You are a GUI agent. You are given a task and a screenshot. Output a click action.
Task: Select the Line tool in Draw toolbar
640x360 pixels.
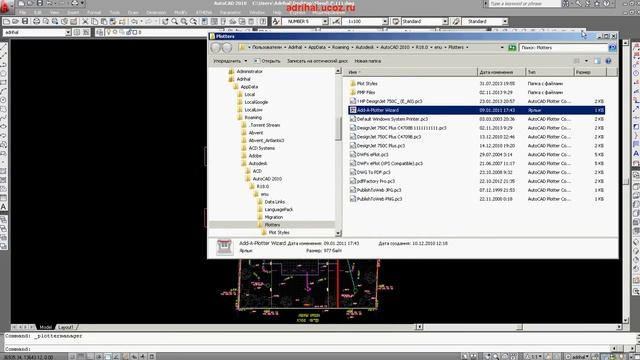point(4,47)
